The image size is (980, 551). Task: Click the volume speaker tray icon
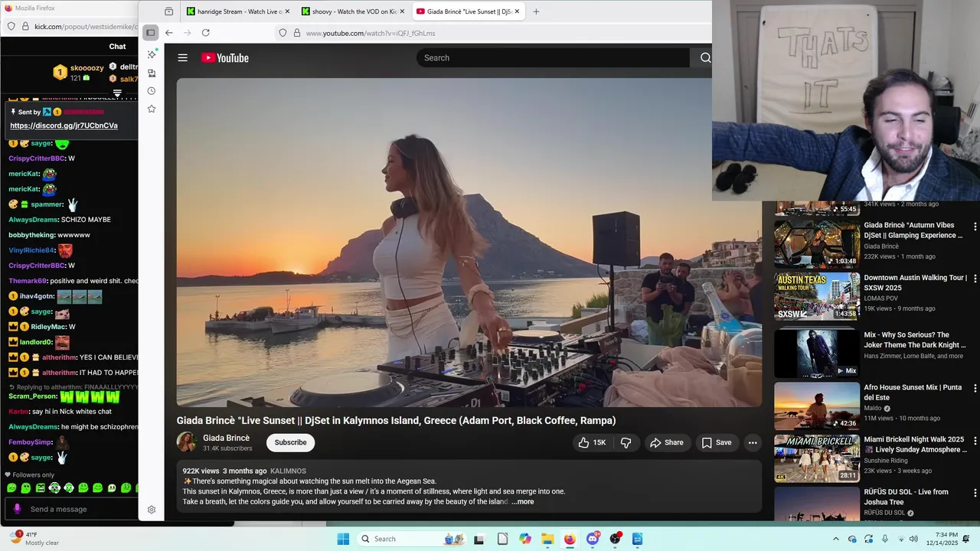tap(913, 539)
